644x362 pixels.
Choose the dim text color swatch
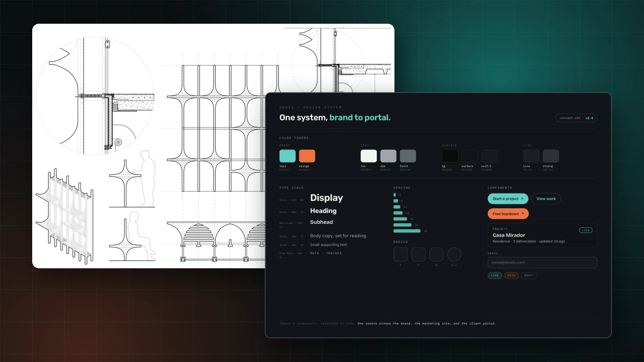point(388,156)
